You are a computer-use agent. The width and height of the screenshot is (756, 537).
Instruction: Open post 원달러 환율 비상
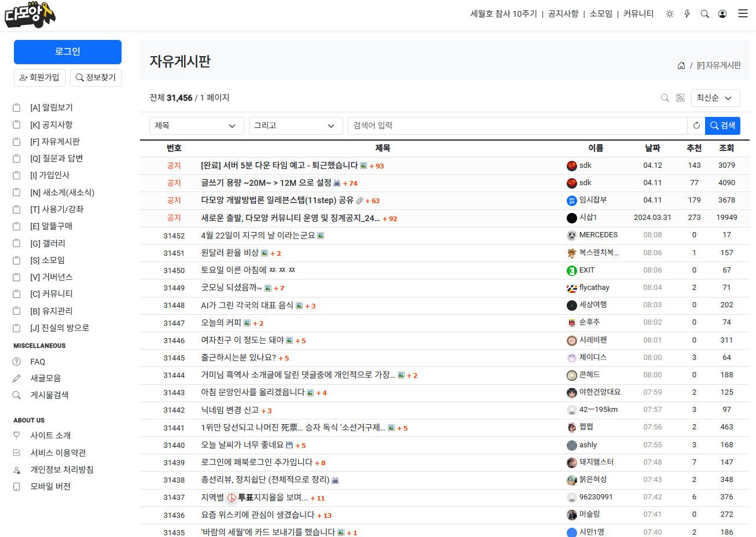[x=230, y=253]
